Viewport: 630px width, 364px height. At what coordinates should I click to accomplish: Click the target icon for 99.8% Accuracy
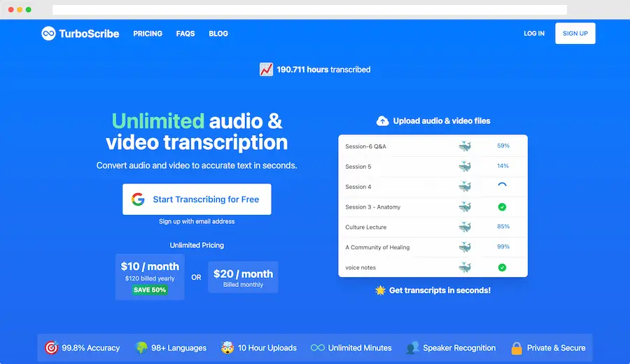tap(51, 348)
